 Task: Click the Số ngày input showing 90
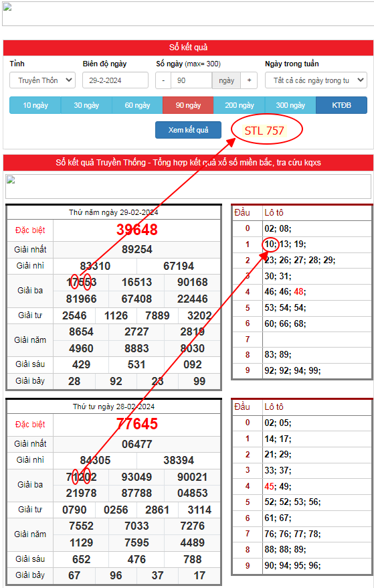click(x=191, y=80)
